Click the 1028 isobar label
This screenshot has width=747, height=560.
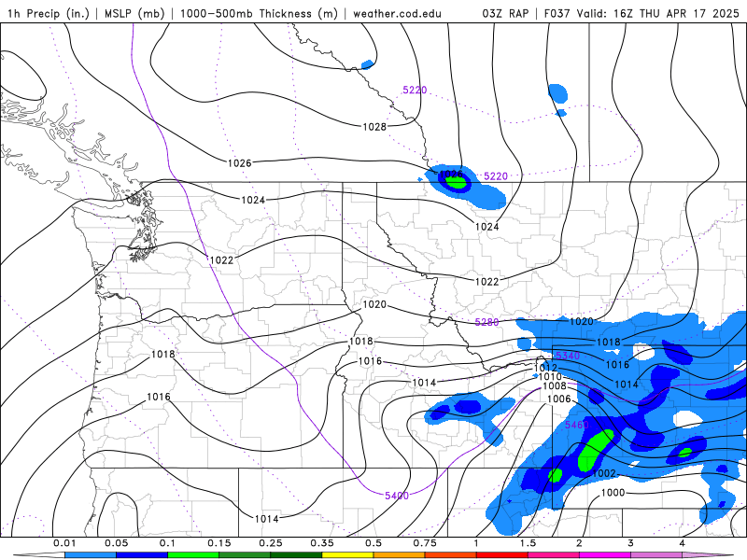(374, 127)
